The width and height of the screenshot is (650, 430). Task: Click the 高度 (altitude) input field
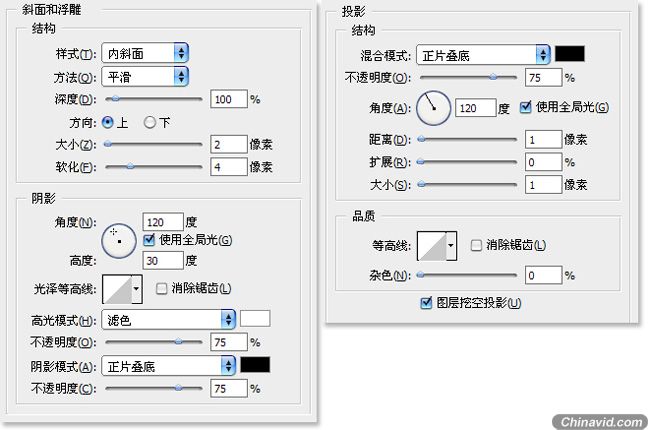point(163,261)
